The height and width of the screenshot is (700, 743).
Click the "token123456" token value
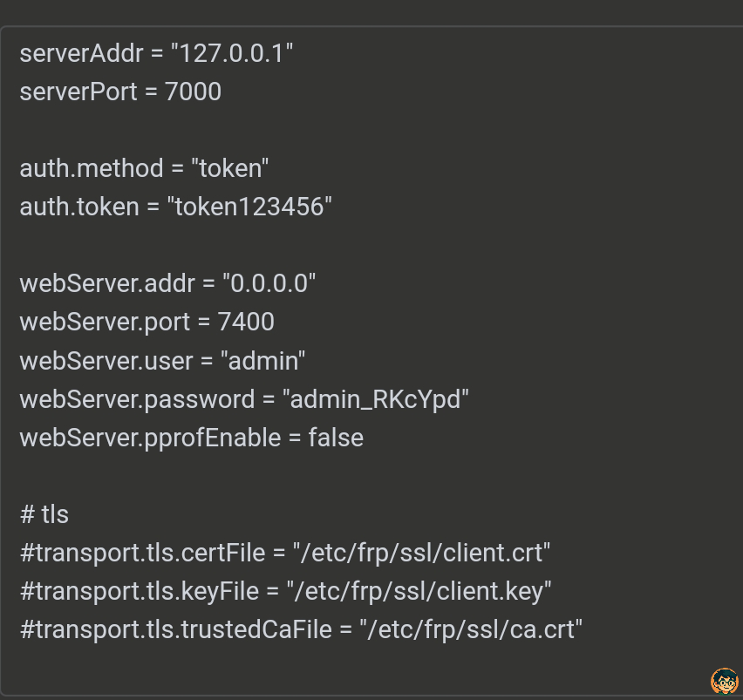point(249,207)
